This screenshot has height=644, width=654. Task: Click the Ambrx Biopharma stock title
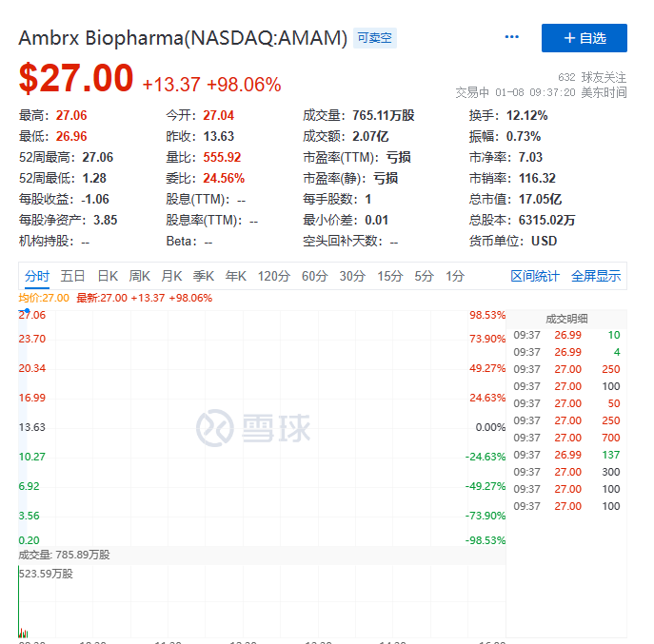(183, 38)
